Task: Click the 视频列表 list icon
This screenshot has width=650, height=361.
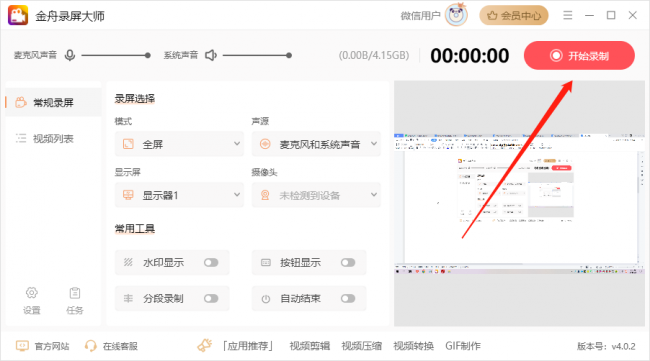Action: click(x=21, y=138)
